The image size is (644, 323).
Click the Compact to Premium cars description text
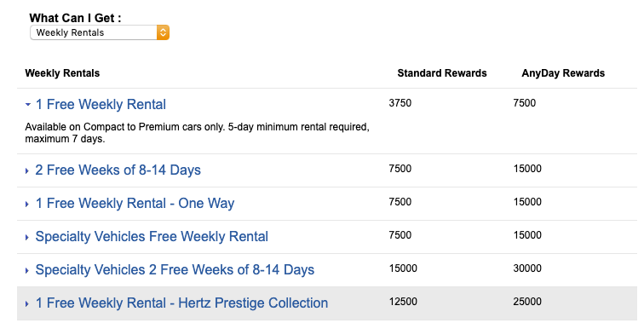click(x=197, y=133)
